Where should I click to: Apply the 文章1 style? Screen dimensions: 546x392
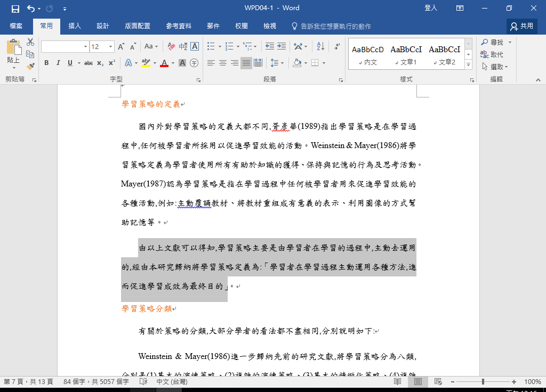[406, 55]
